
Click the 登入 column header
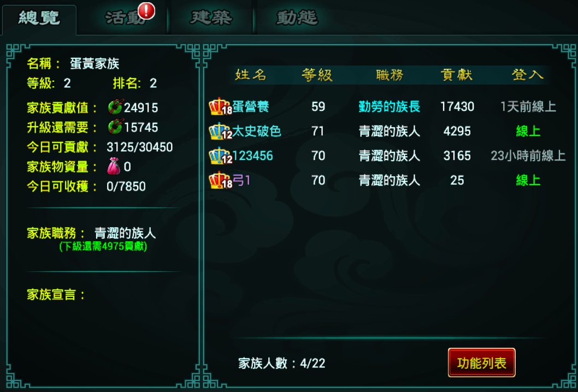click(x=528, y=75)
